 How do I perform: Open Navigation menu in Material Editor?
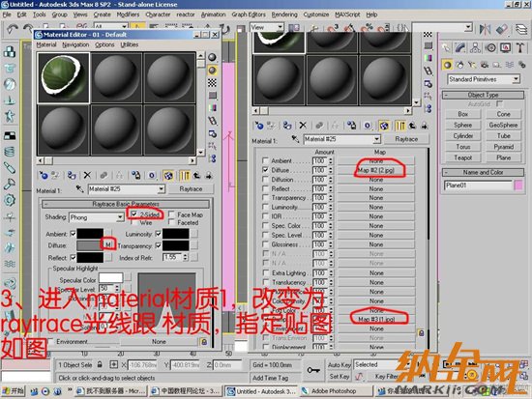coord(75,44)
